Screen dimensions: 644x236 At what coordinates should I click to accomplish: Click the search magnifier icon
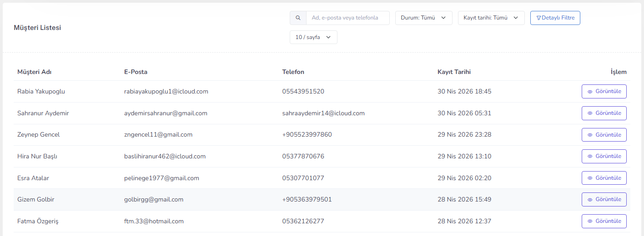(x=298, y=18)
